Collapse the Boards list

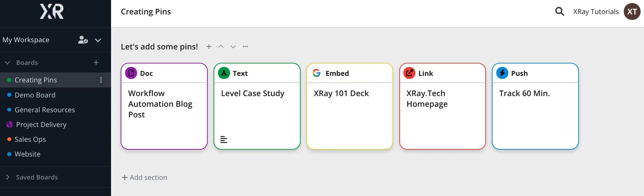pos(8,63)
